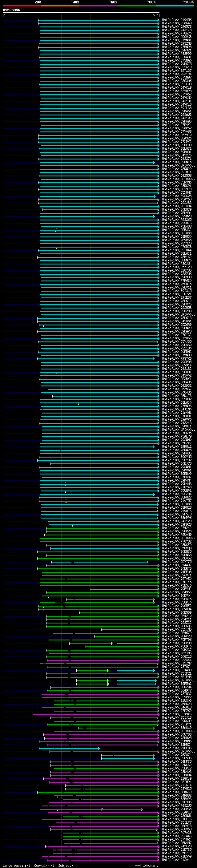Select the white AV528956 query bar
Image resolution: width=197 pixels, height=868 pixels.
81,13
